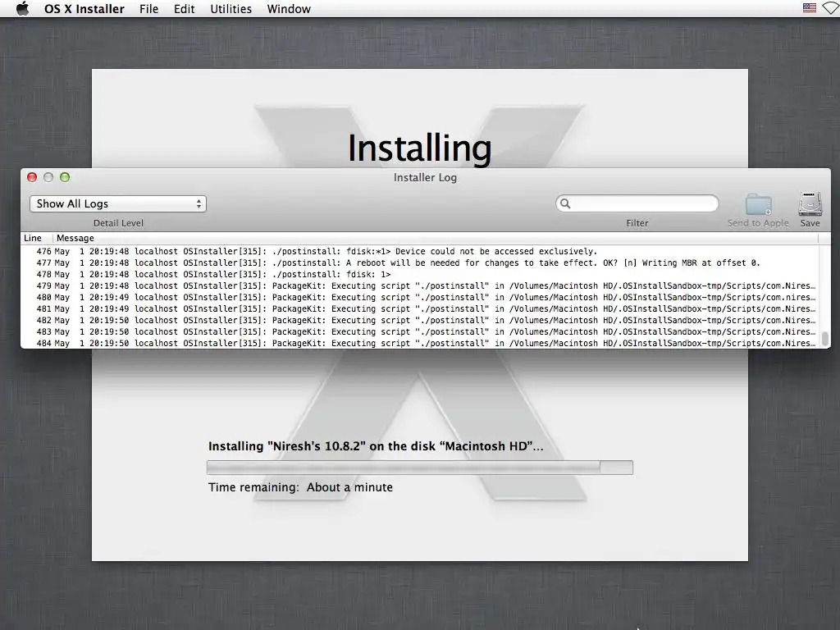This screenshot has height=630, width=840.
Task: Select log line 480 PackageKit entry
Action: click(420, 297)
